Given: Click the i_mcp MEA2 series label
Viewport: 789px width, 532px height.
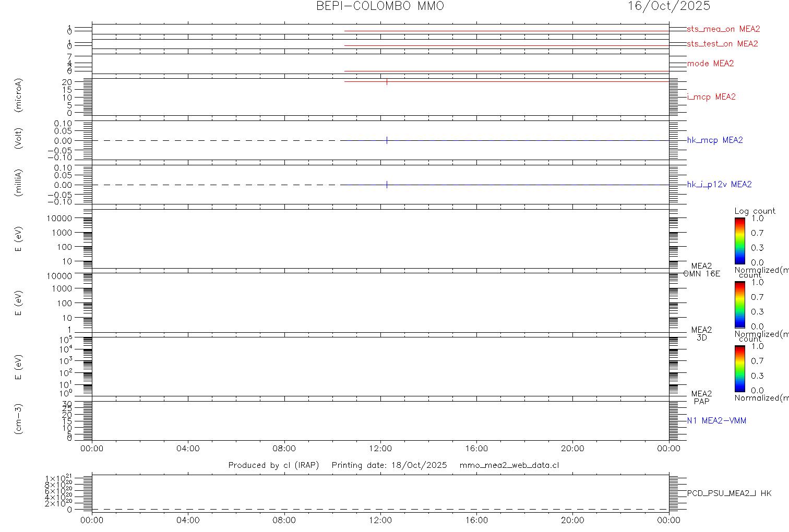Looking at the screenshot, I should (x=711, y=97).
